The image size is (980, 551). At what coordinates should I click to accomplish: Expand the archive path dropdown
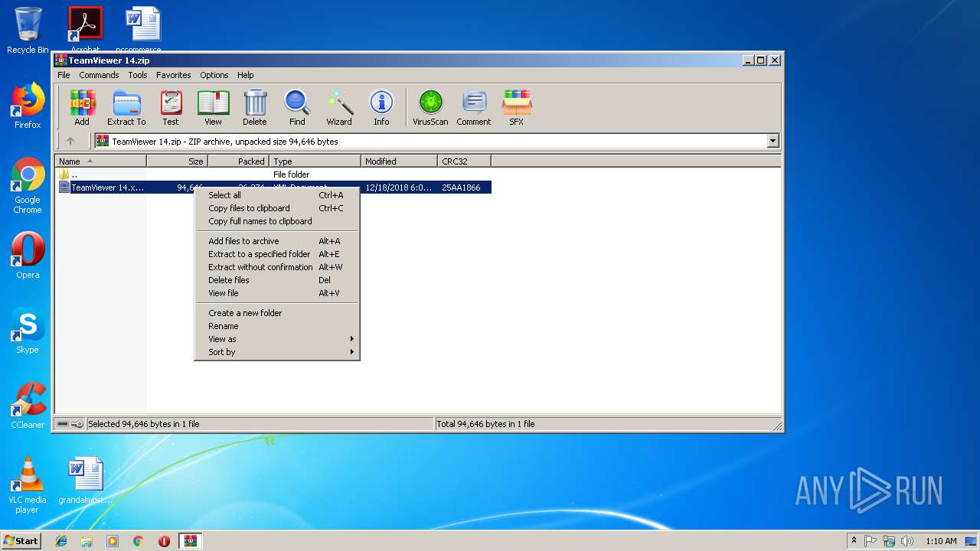(x=773, y=141)
